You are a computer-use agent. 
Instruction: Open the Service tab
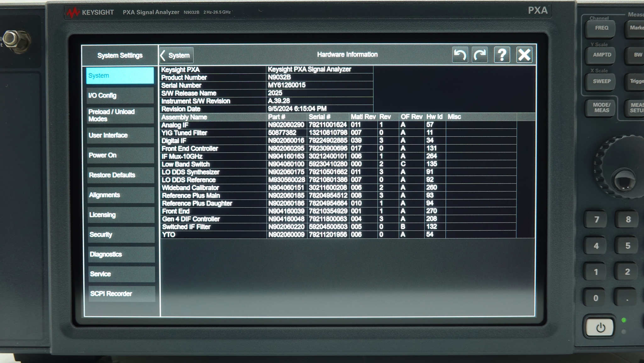click(121, 274)
